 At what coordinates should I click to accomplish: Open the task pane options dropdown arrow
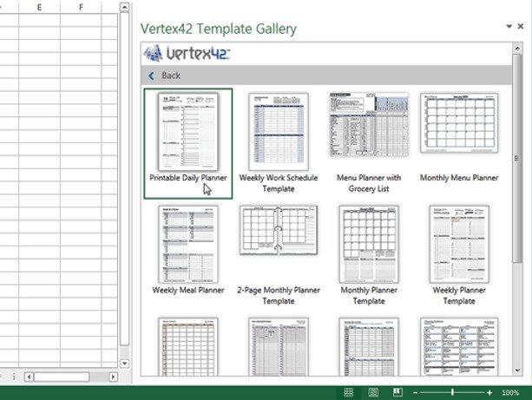pyautogui.click(x=509, y=28)
